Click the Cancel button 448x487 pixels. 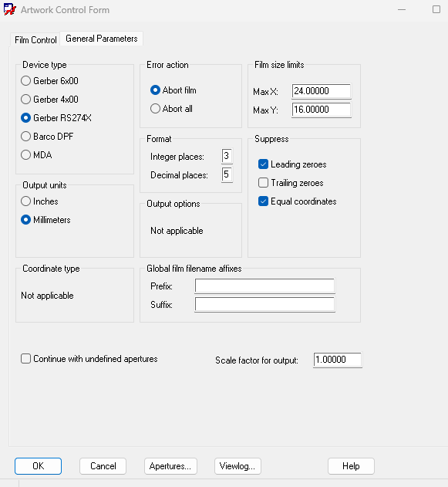[x=103, y=466]
